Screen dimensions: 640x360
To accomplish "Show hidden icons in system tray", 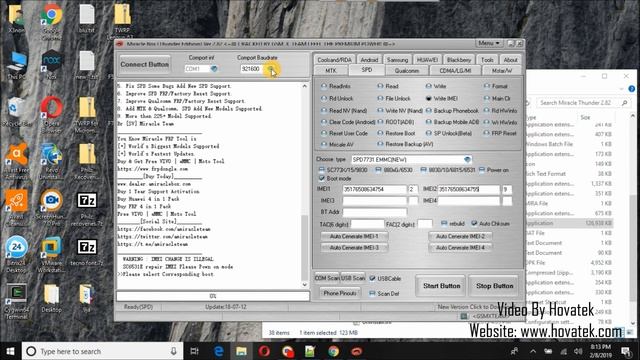I will point(533,351).
